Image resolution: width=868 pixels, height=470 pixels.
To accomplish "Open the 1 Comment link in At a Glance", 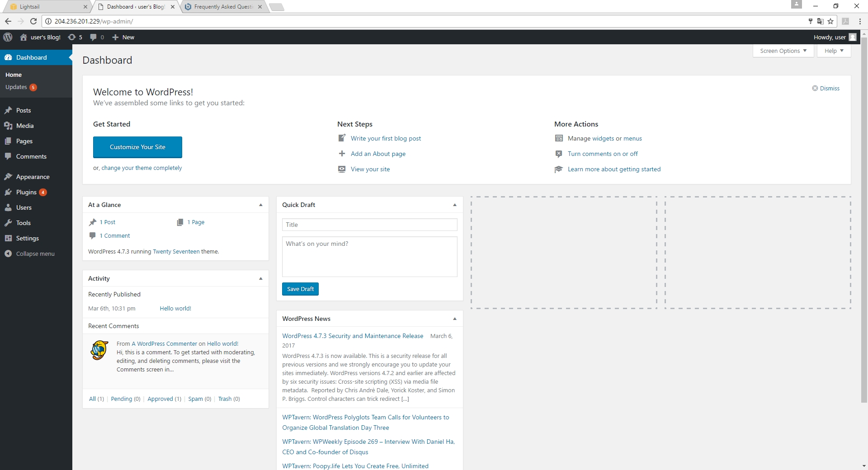I will tap(115, 235).
